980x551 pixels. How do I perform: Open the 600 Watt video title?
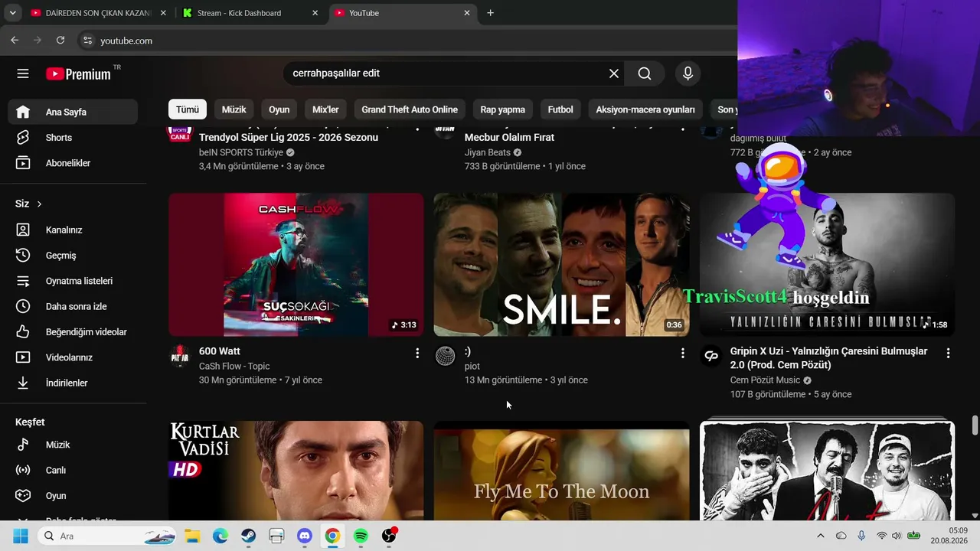(x=220, y=351)
